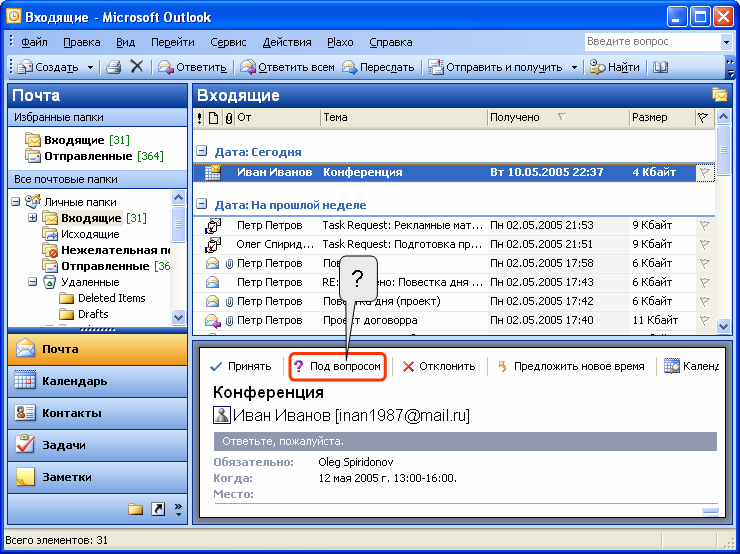This screenshot has width=740, height=554.
Task: Accept the meeting with Принять
Action: tap(241, 366)
